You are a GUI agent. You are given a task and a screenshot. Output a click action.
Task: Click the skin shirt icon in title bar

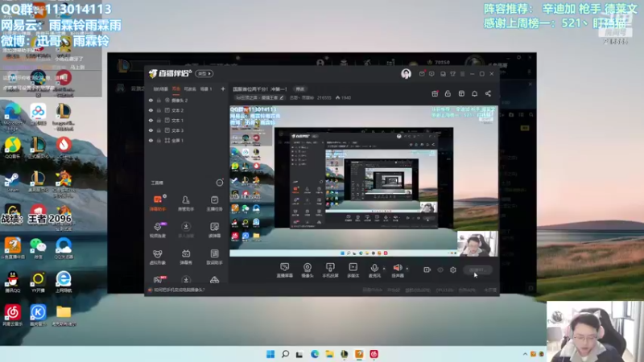(452, 74)
